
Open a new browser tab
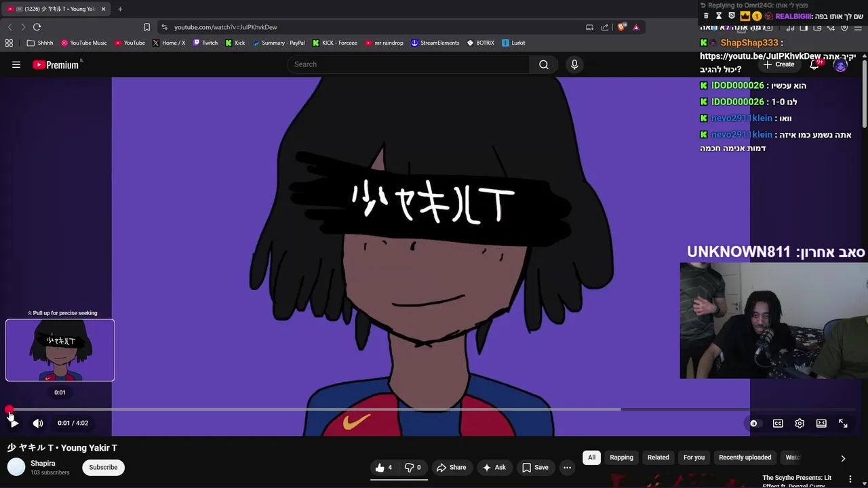click(120, 9)
